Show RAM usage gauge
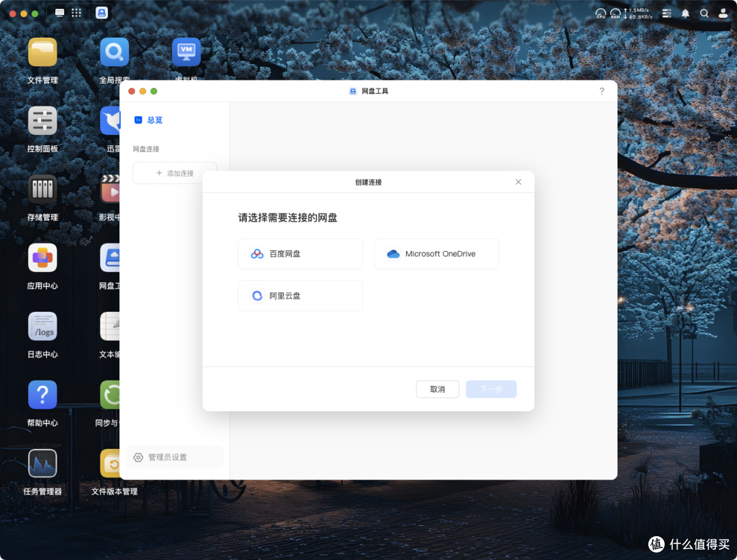The height and width of the screenshot is (560, 737). click(x=616, y=14)
